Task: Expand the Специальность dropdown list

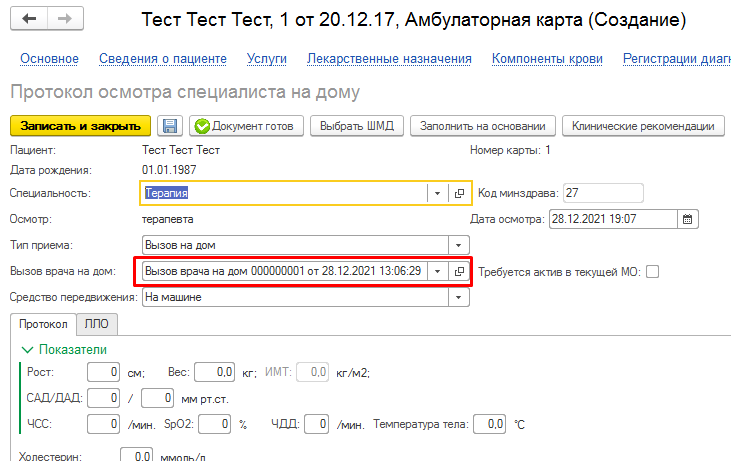Action: (x=439, y=193)
